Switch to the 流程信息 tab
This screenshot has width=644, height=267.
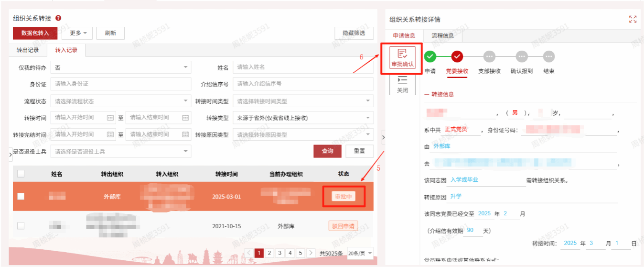pos(442,35)
